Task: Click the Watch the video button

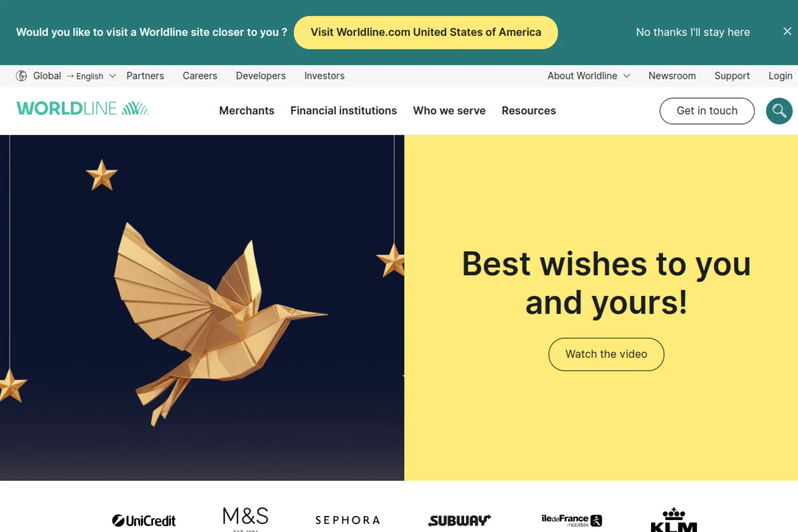Action: coord(606,354)
